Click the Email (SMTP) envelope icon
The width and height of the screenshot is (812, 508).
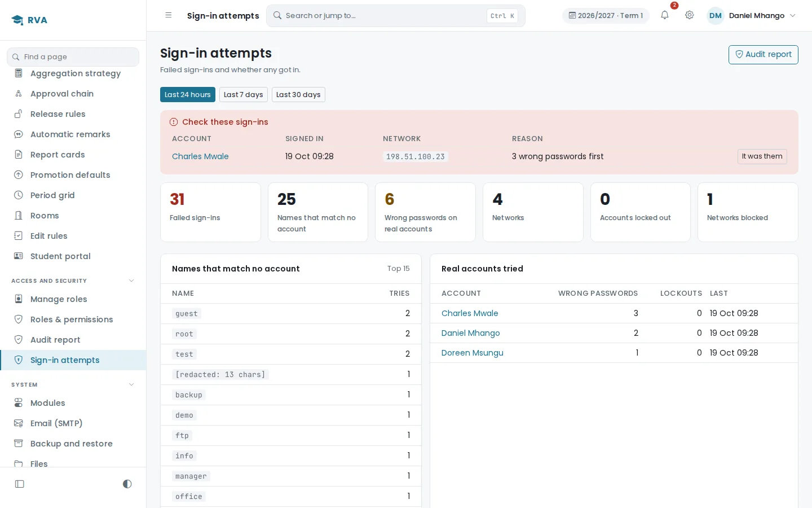point(19,423)
